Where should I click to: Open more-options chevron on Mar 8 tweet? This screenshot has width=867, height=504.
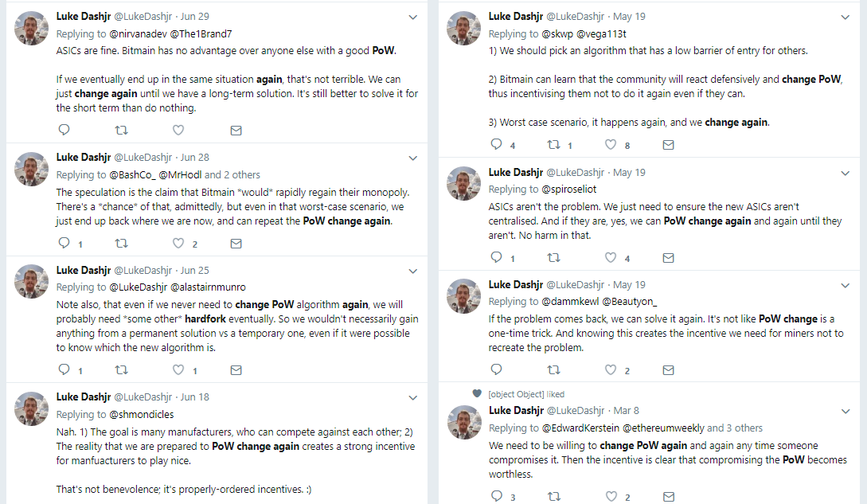(845, 412)
